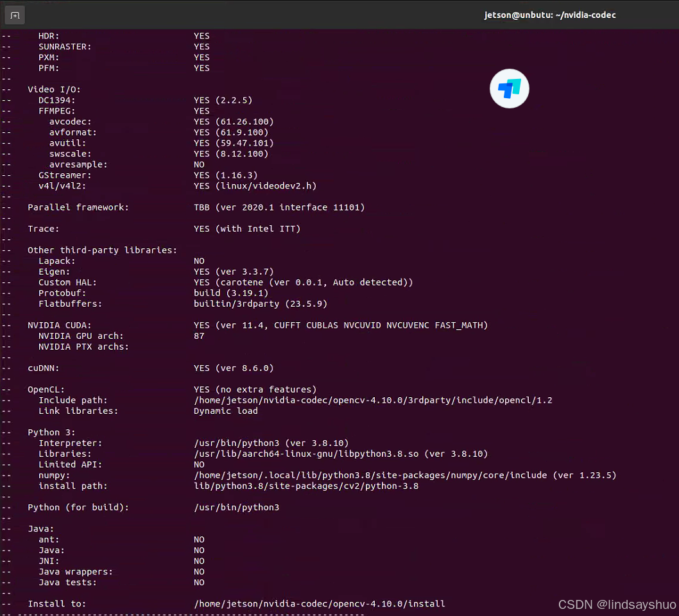Select the PXM 'YES' value
This screenshot has width=679, height=616.
(x=202, y=58)
